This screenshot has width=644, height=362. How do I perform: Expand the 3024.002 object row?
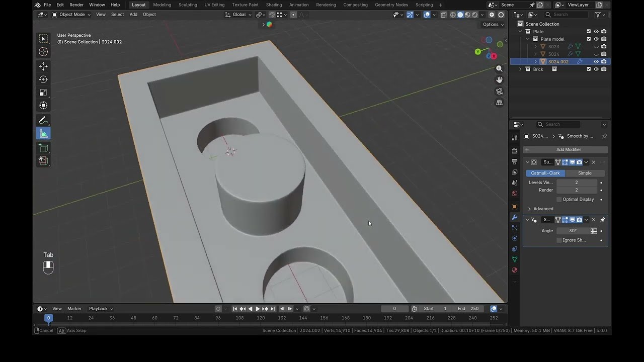pyautogui.click(x=535, y=61)
